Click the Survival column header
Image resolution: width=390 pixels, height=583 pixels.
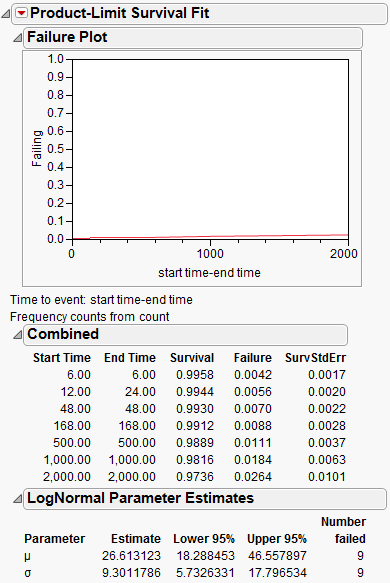192,358
